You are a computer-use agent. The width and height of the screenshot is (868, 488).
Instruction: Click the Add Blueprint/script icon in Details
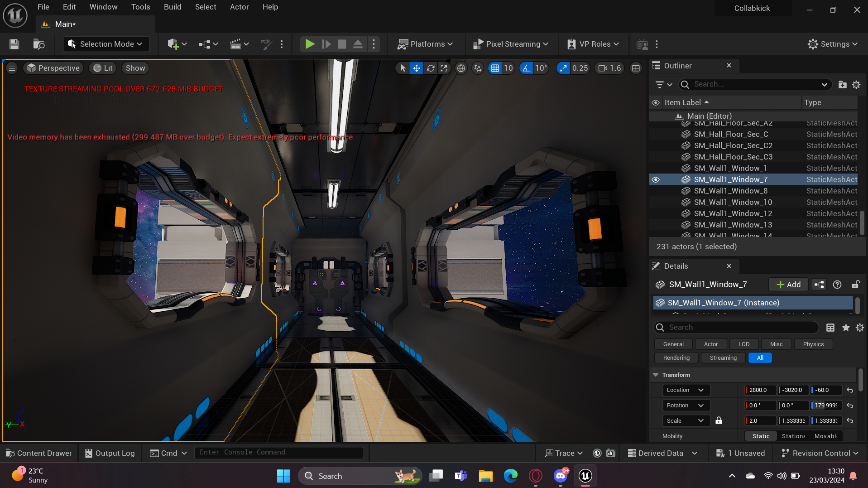[x=819, y=285]
